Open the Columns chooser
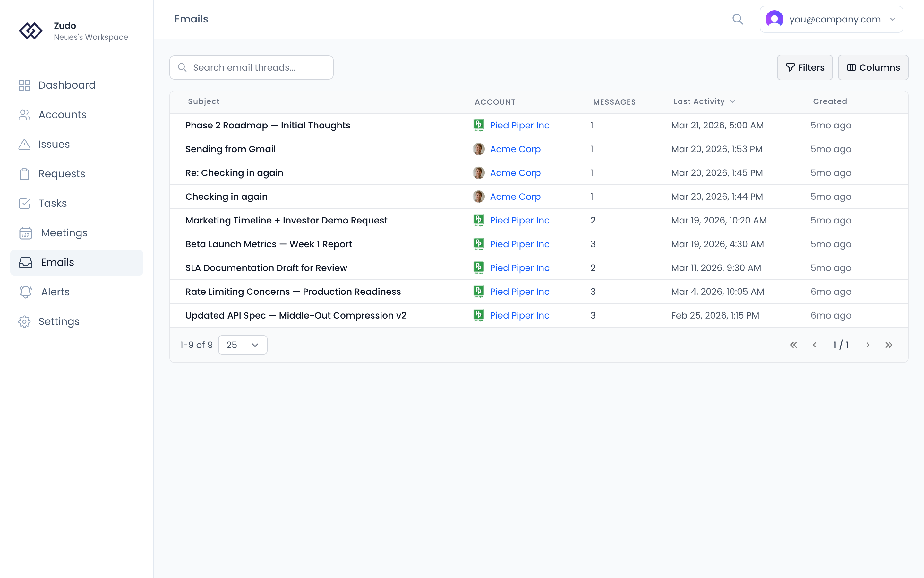This screenshot has width=924, height=578. 873,68
